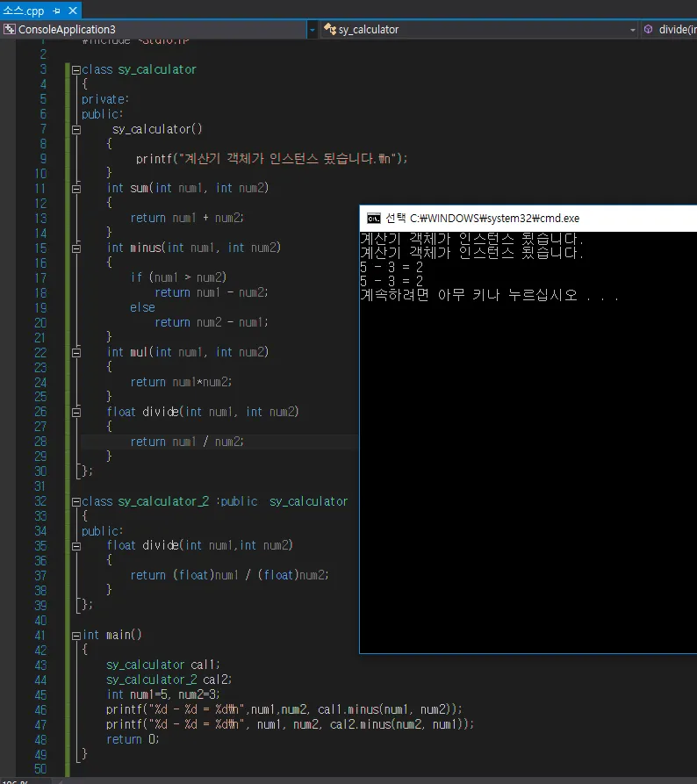Click 'sy_calculator_2 cal2;' declaration line

pos(169,680)
